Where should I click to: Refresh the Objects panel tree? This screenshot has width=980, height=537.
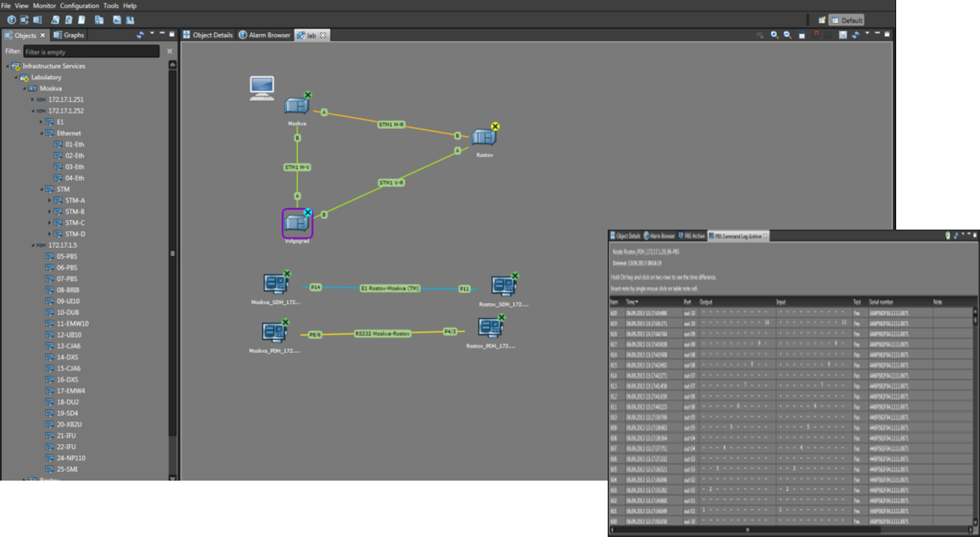pyautogui.click(x=140, y=35)
